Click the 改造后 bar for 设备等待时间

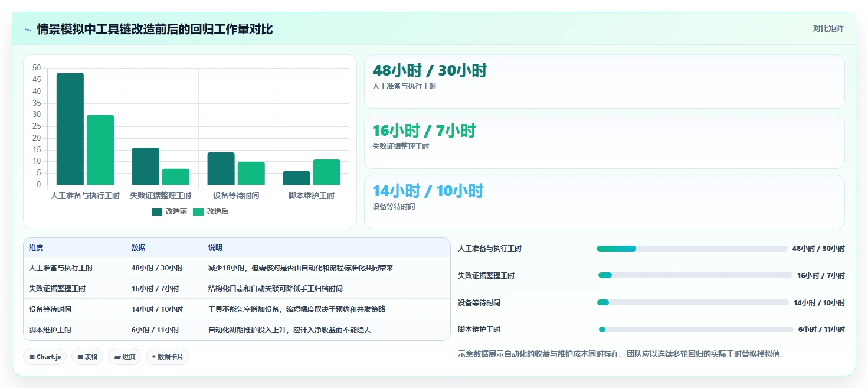point(251,173)
